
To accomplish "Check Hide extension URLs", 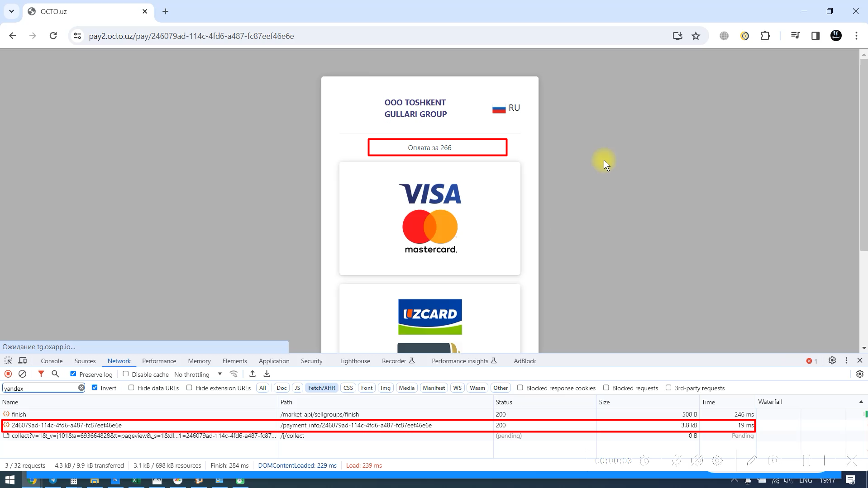I will tap(189, 388).
